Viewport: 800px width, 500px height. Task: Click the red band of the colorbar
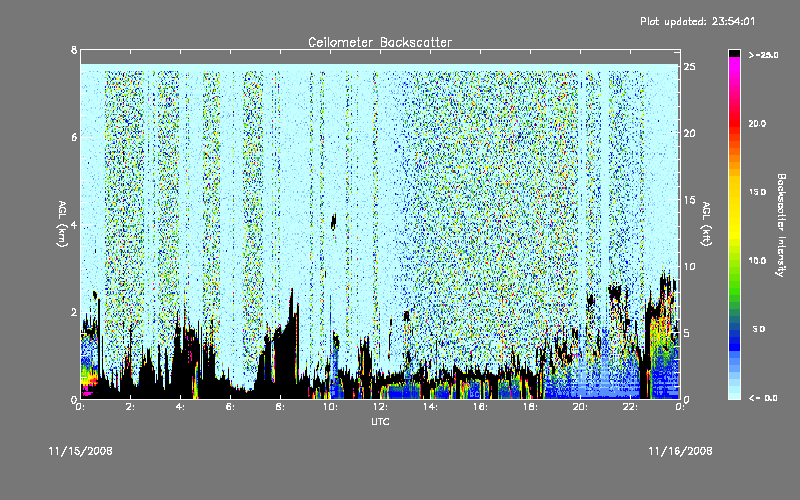coord(734,125)
